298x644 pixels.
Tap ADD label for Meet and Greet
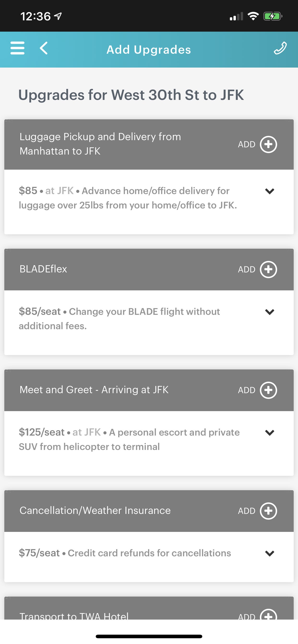tap(247, 390)
